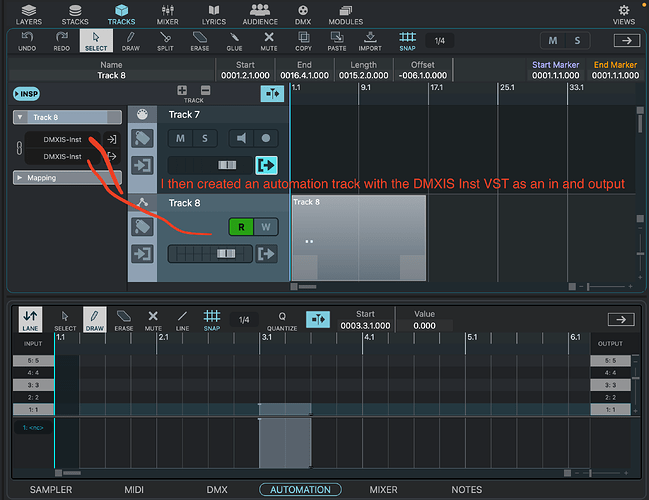Pick the Erase tool in track toolbar
The width and height of the screenshot is (649, 500).
pyautogui.click(x=200, y=41)
